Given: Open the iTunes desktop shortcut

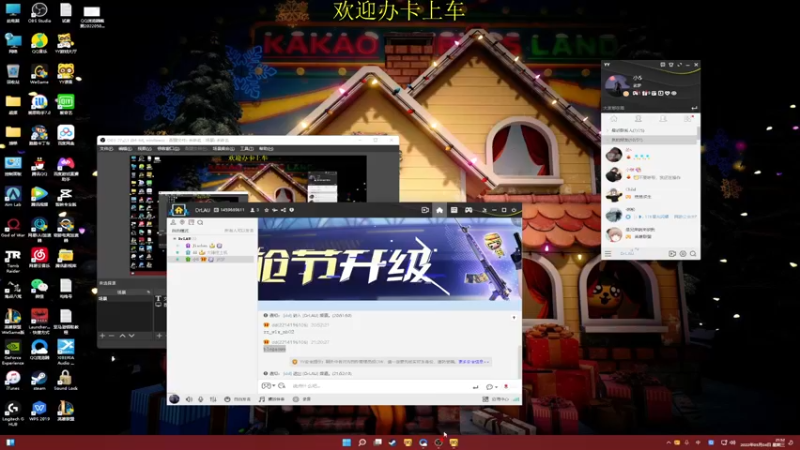Looking at the screenshot, I should pyautogui.click(x=13, y=380).
